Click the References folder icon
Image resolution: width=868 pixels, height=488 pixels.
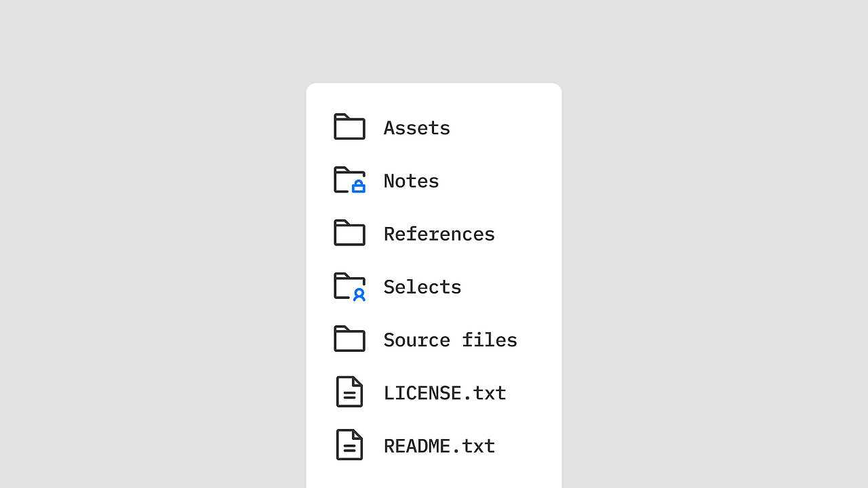[x=349, y=232]
